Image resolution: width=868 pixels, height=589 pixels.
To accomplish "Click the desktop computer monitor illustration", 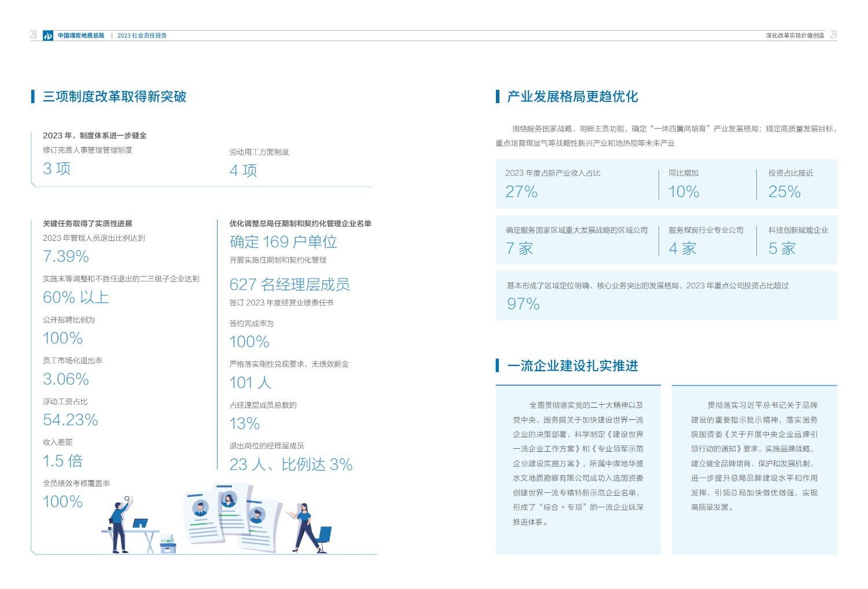I will pos(140,523).
